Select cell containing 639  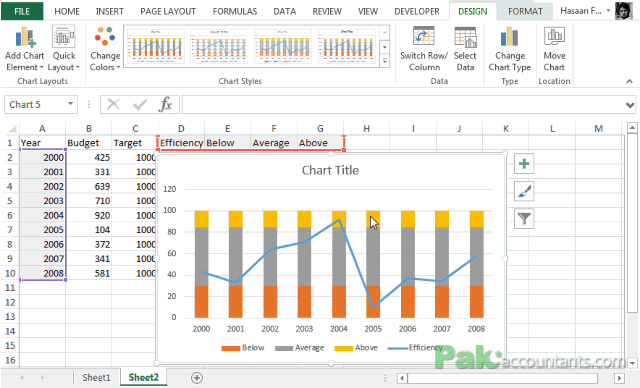[89, 186]
